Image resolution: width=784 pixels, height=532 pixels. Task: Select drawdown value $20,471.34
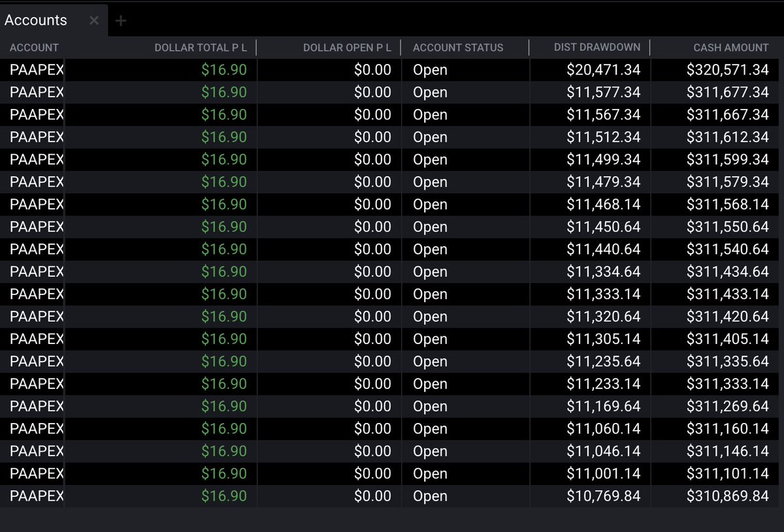click(604, 70)
